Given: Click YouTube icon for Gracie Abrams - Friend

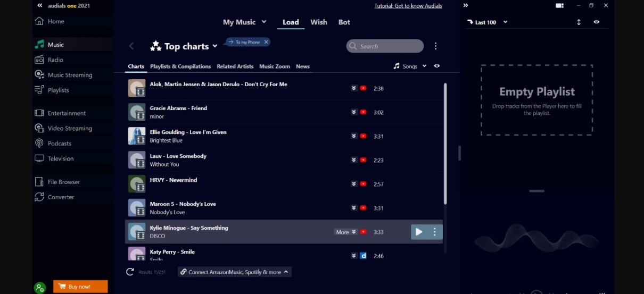Looking at the screenshot, I should point(363,112).
